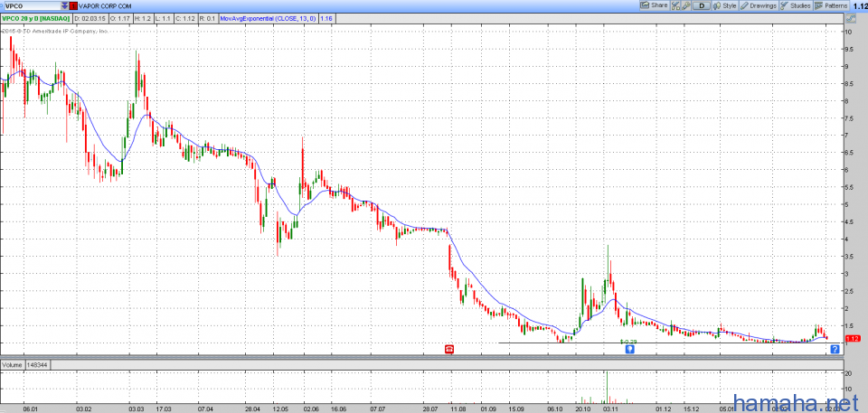This screenshot has height=413, width=868.
Task: Click the Volume subgraph label
Action: pyautogui.click(x=12, y=364)
